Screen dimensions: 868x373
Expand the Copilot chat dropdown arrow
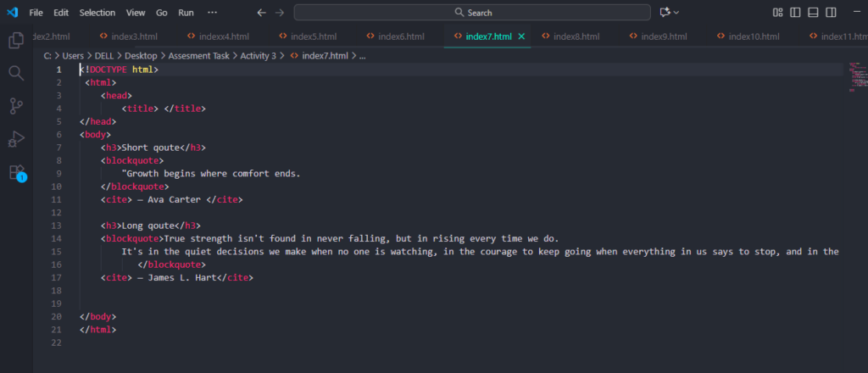coord(676,13)
